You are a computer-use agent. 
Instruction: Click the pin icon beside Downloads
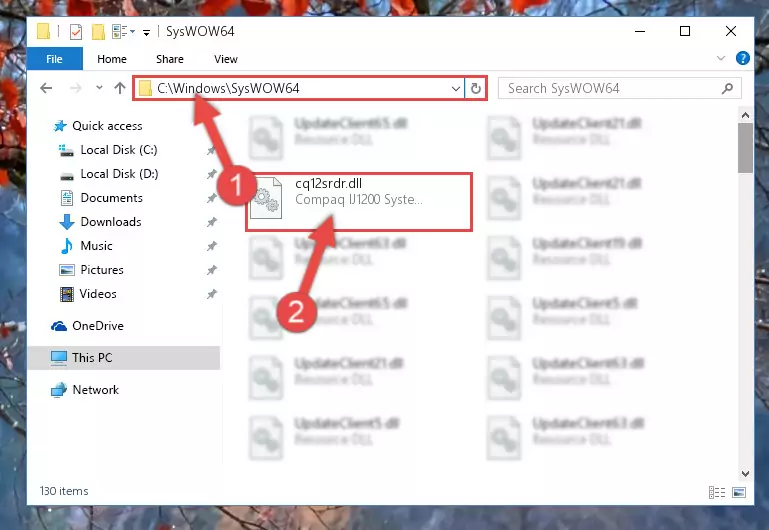pyautogui.click(x=211, y=222)
